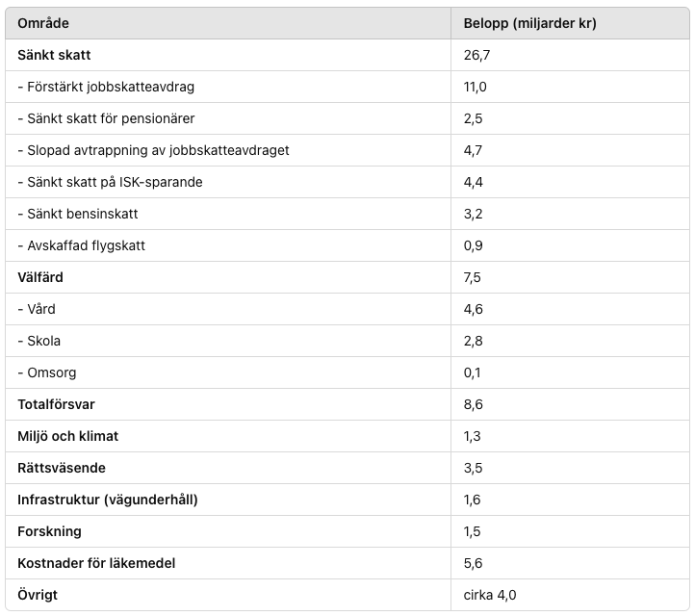The width and height of the screenshot is (695, 616).
Task: Select the Avskaffad flygskatt cell
Action: pos(81,245)
